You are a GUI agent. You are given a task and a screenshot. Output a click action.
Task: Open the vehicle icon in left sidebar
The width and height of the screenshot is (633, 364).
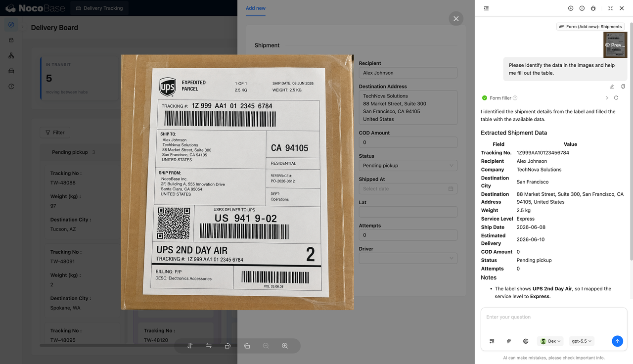pos(11,71)
